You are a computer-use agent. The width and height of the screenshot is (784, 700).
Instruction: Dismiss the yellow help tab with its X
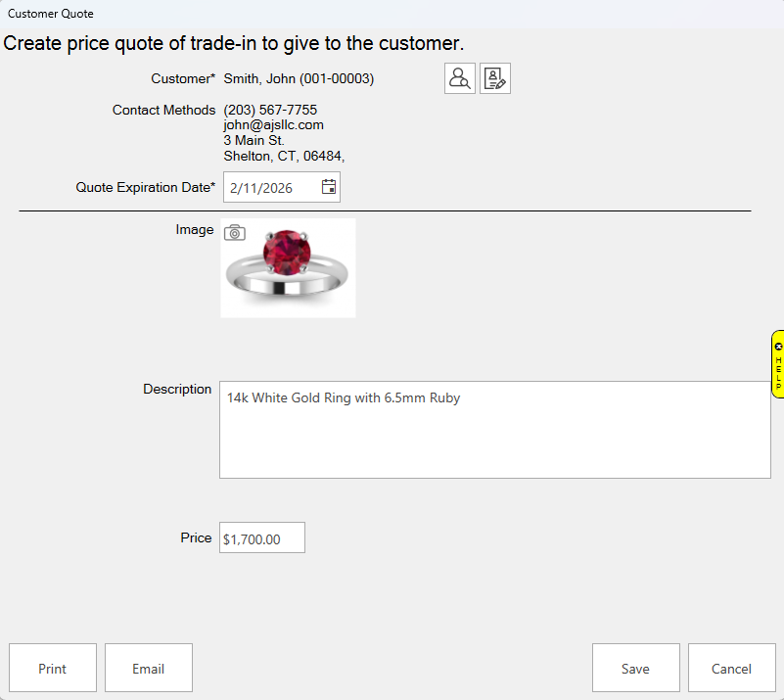(778, 347)
